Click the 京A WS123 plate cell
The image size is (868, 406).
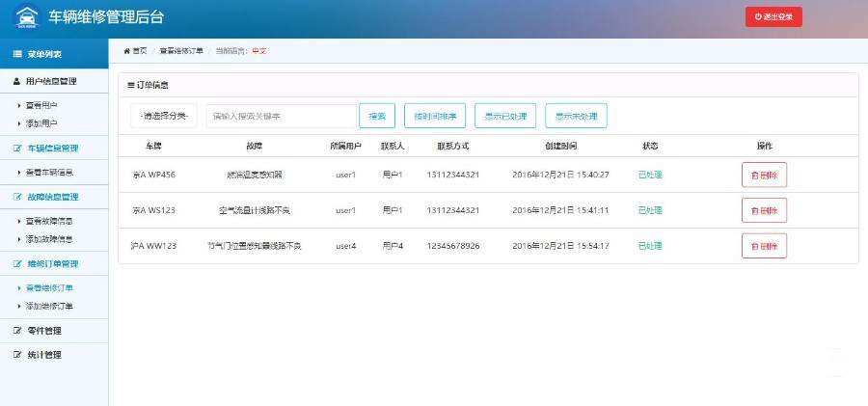154,210
